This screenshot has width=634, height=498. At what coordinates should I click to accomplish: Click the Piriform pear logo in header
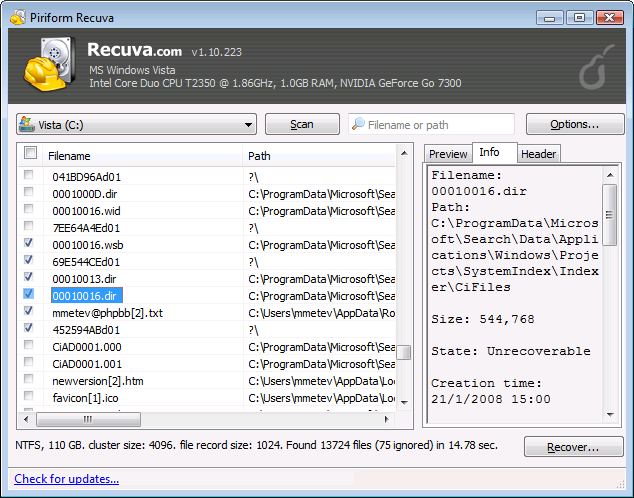click(596, 68)
